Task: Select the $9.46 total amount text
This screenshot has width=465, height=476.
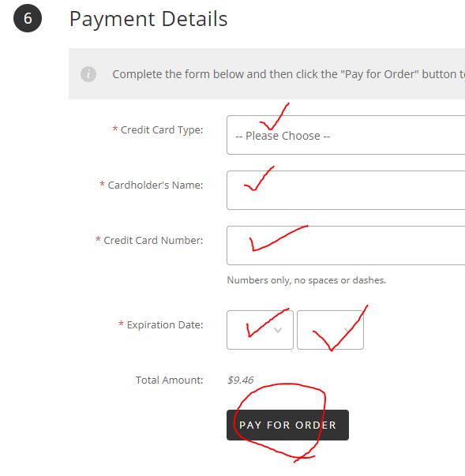Action: tap(240, 380)
